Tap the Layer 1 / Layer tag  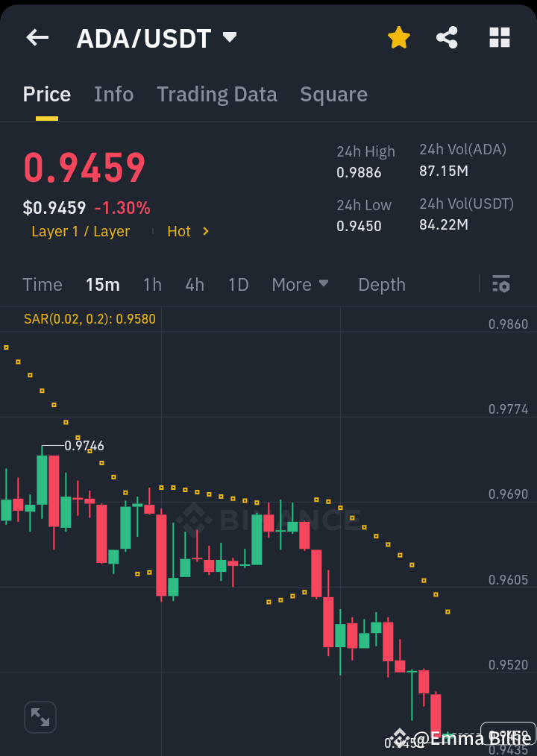coord(80,231)
